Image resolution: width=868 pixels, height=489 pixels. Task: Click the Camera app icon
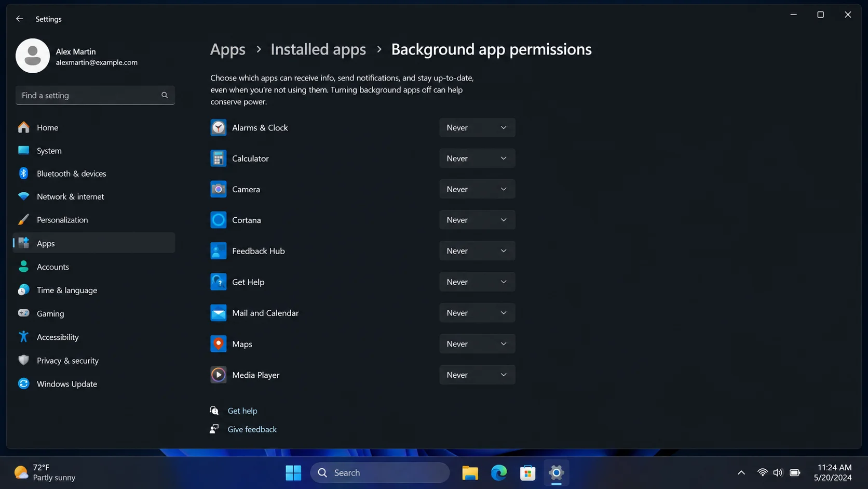point(218,189)
